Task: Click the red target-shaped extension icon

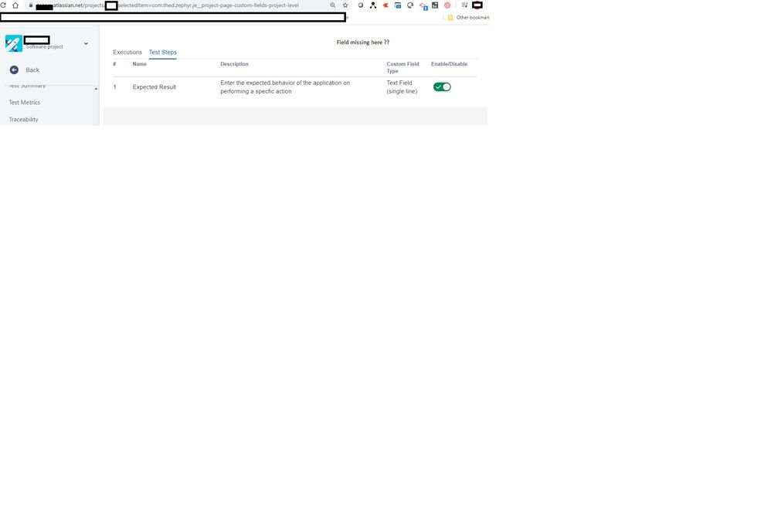Action: coord(447,5)
